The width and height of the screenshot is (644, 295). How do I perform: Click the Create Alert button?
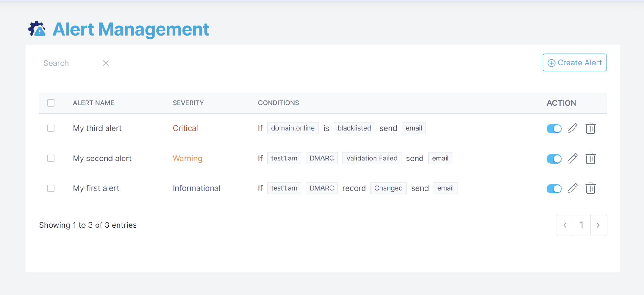pos(575,63)
